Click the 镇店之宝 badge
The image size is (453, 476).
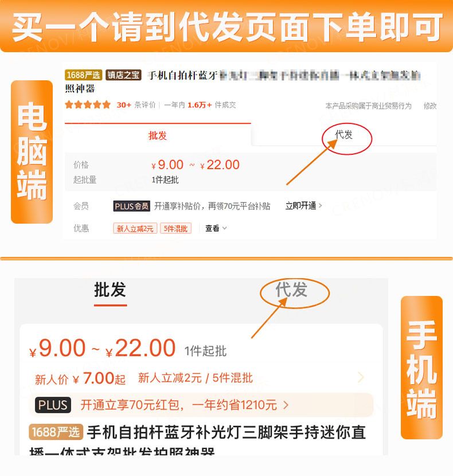(124, 75)
